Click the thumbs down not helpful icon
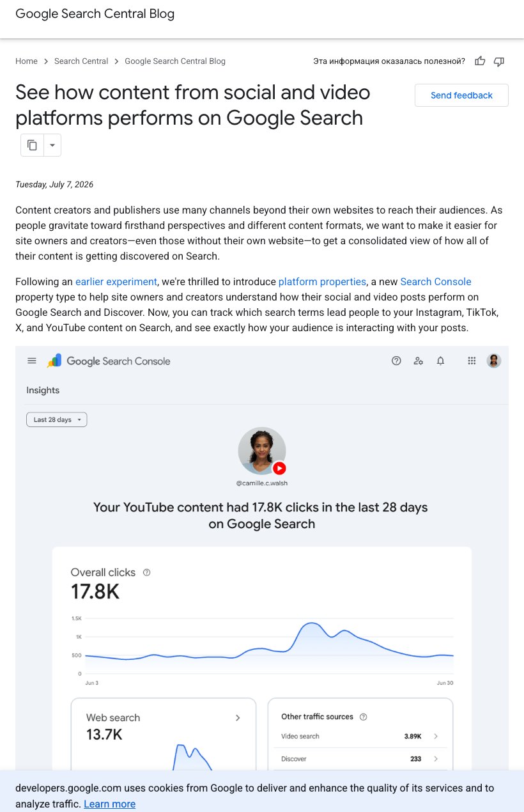The height and width of the screenshot is (812, 524). 499,61
